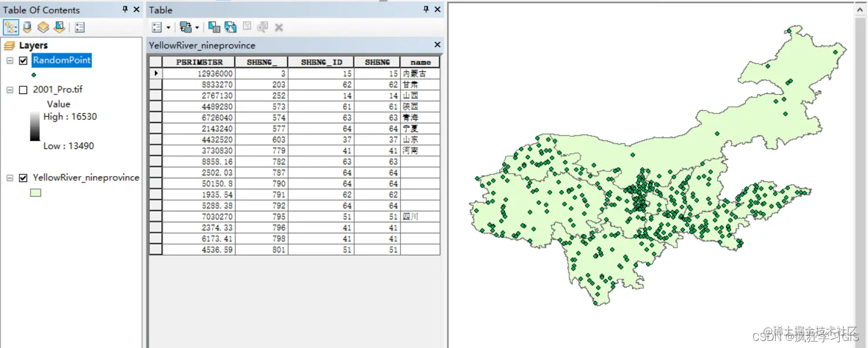Click the SHENG_ID column header

[321, 62]
